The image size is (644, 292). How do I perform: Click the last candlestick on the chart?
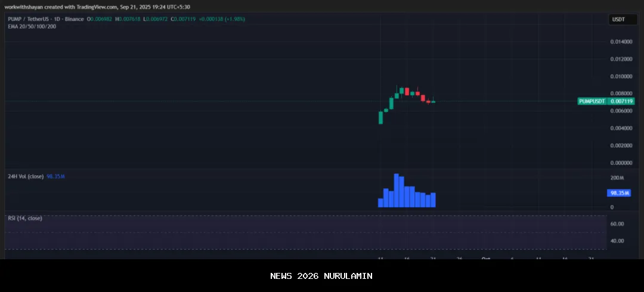[433, 101]
